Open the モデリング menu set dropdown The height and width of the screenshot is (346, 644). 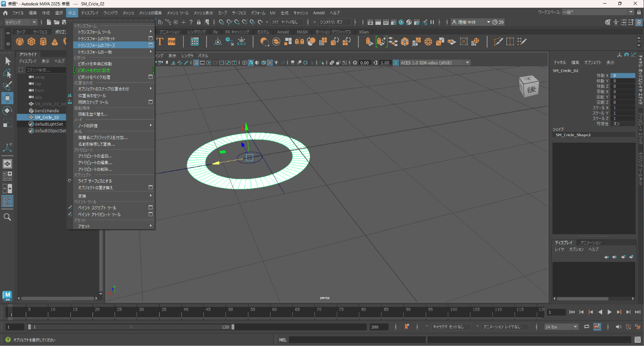(21, 22)
